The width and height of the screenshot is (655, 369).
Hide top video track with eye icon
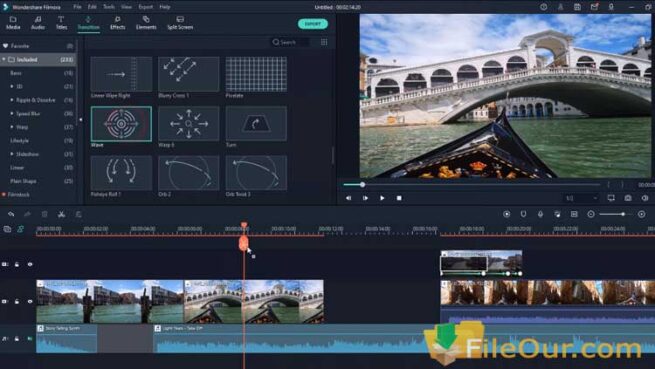pos(30,264)
